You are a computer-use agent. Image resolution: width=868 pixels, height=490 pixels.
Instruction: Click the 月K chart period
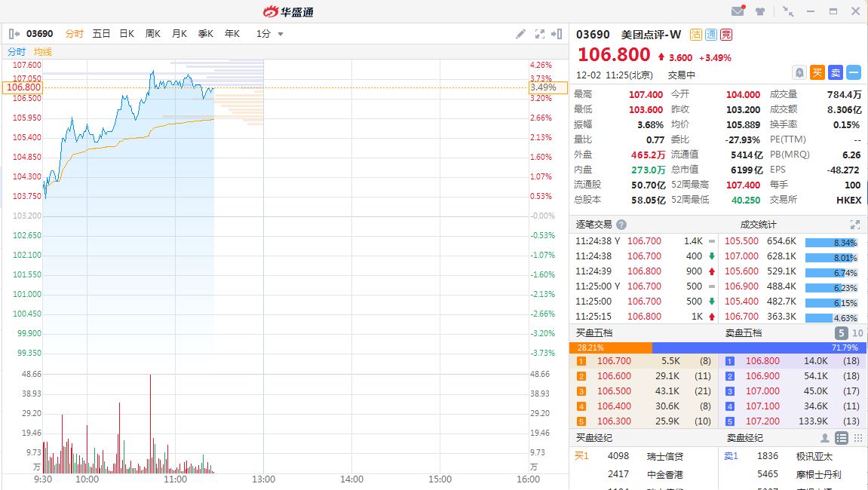tap(179, 34)
